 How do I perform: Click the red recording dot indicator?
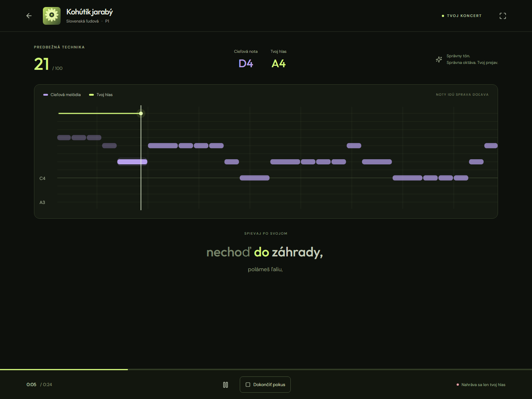click(458, 385)
